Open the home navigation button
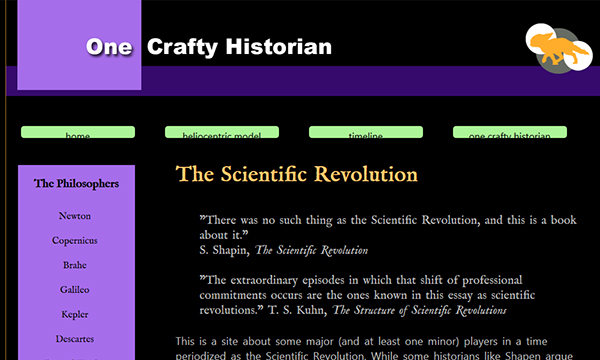The height and width of the screenshot is (360, 600). [x=78, y=132]
